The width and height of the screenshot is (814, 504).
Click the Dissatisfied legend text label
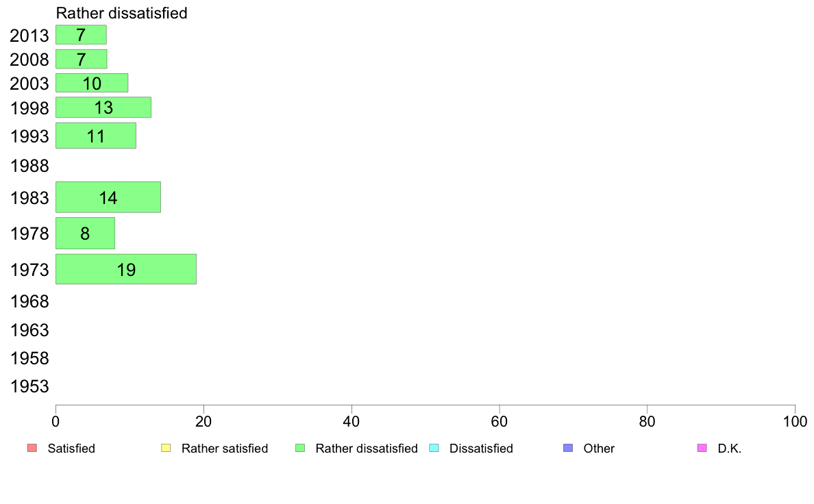point(481,449)
